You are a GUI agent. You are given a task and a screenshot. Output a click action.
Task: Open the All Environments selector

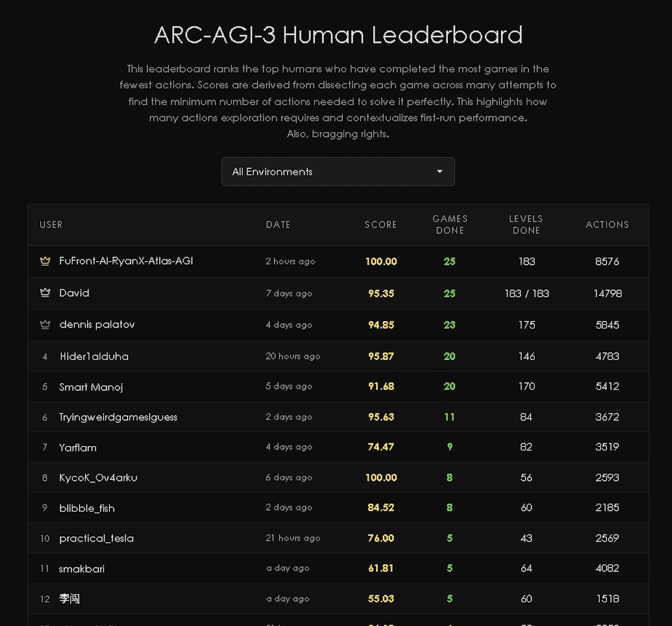(338, 172)
